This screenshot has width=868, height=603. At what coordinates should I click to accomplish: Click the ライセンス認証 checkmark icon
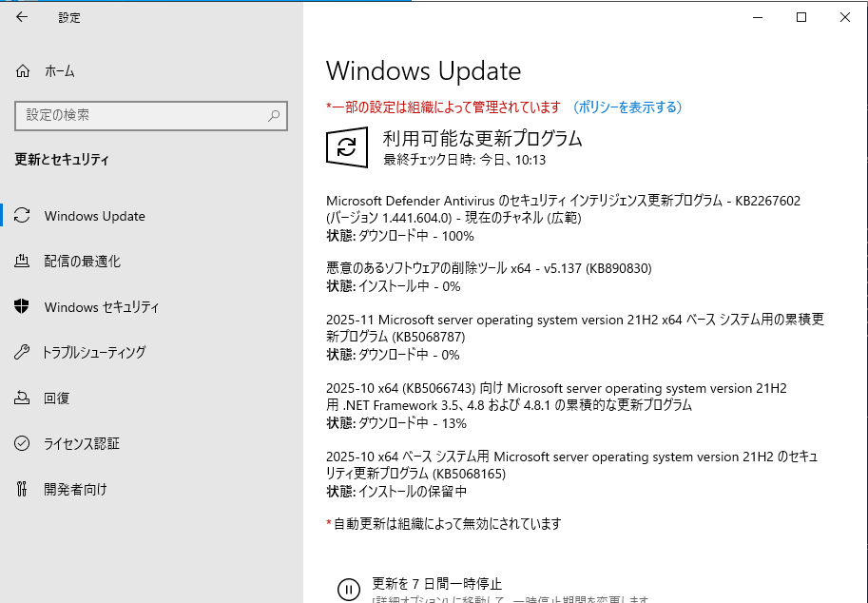(23, 444)
